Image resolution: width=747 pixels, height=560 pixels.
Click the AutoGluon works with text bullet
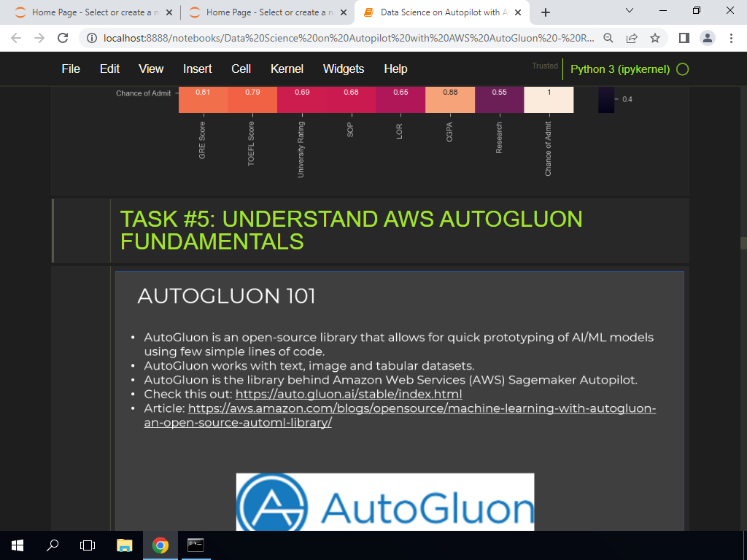point(309,366)
